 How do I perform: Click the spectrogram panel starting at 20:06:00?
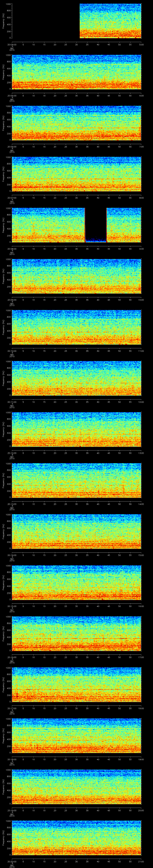(x=77, y=123)
